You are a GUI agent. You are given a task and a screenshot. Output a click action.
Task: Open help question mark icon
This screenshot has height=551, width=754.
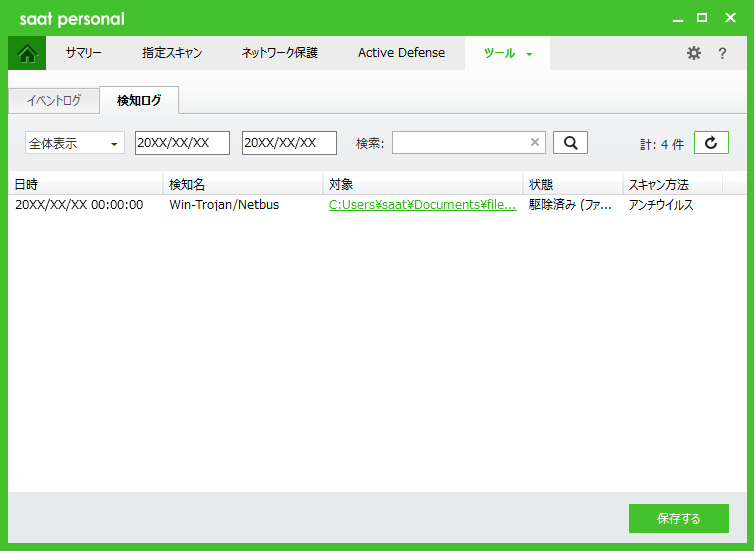click(x=722, y=53)
